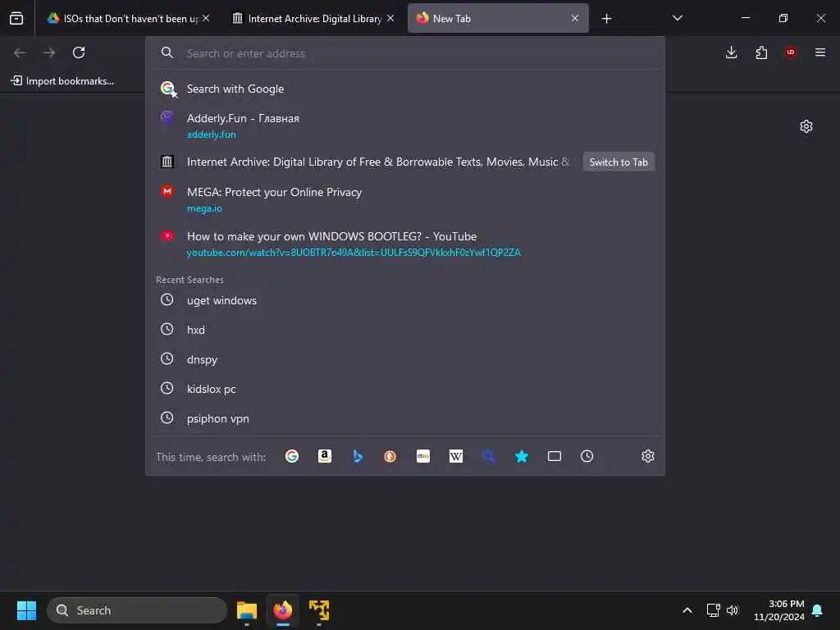Open the extensions puzzle icon
Image resolution: width=840 pixels, height=630 pixels.
pos(761,52)
